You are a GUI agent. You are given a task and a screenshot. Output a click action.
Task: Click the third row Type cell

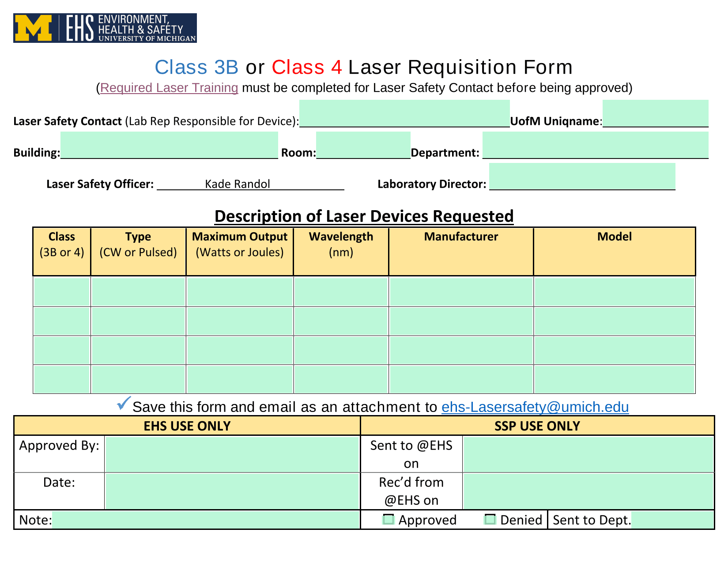tap(138, 350)
